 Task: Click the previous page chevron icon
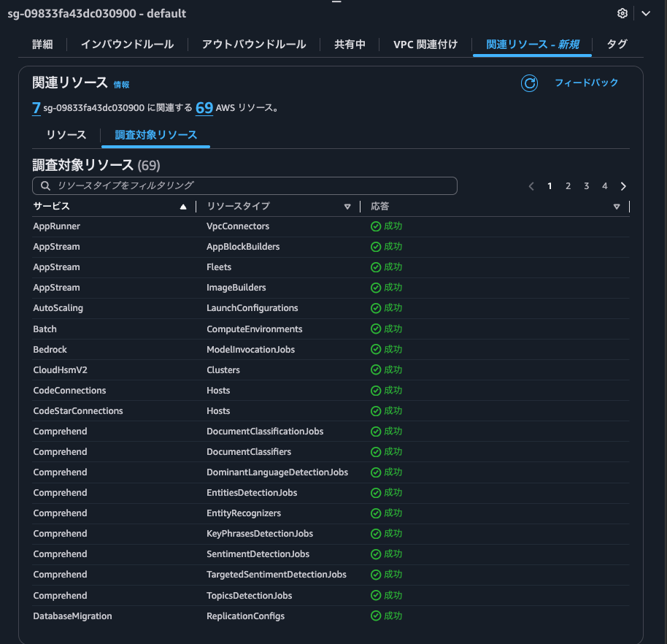(x=531, y=186)
